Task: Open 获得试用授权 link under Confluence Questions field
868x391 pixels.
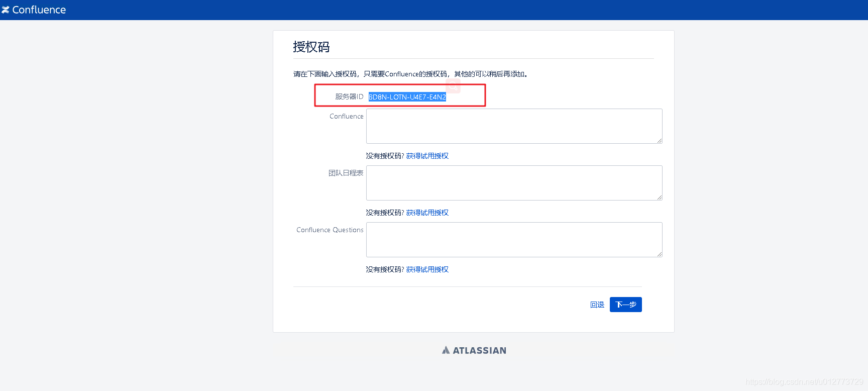Action: tap(427, 269)
